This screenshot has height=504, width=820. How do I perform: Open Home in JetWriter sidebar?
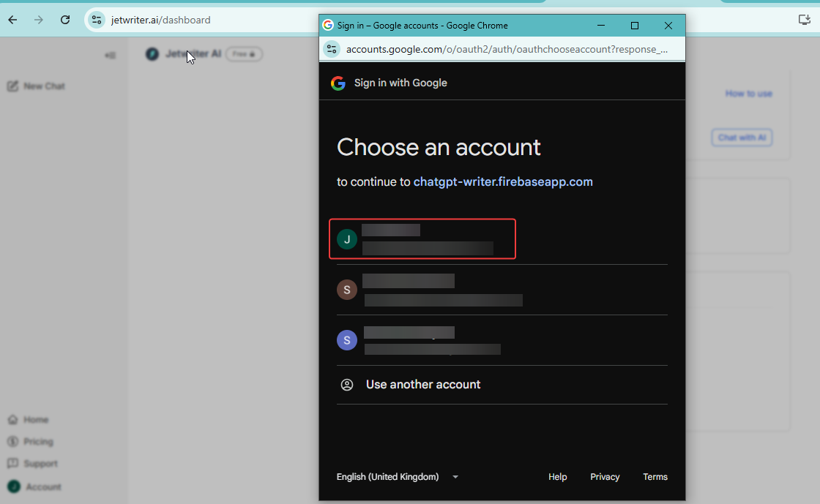pyautogui.click(x=29, y=419)
